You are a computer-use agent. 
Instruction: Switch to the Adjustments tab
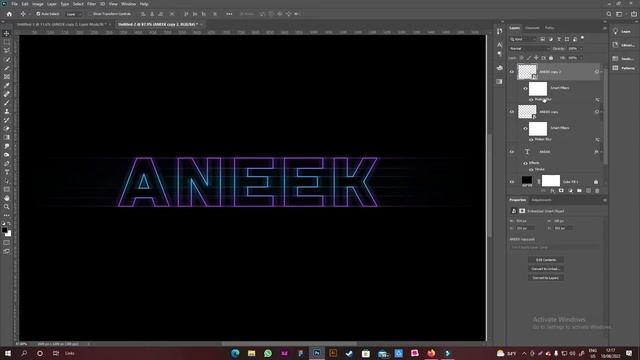tap(541, 200)
